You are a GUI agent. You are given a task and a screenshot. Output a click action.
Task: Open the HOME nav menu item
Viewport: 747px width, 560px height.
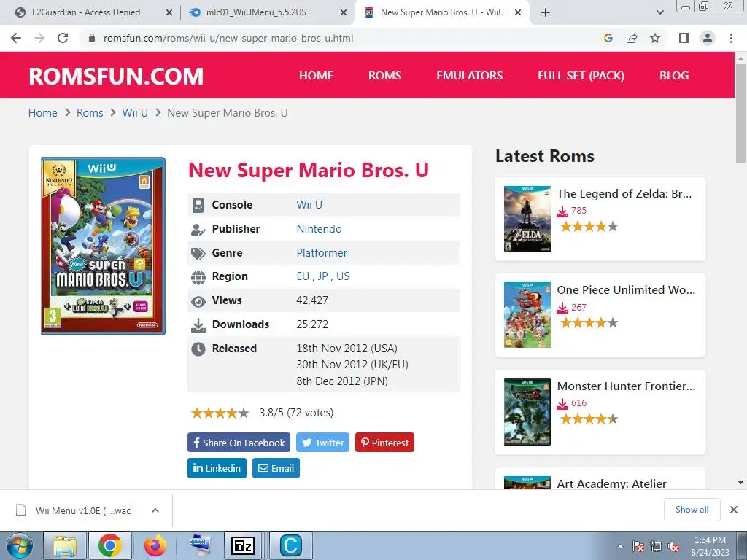[x=316, y=76]
